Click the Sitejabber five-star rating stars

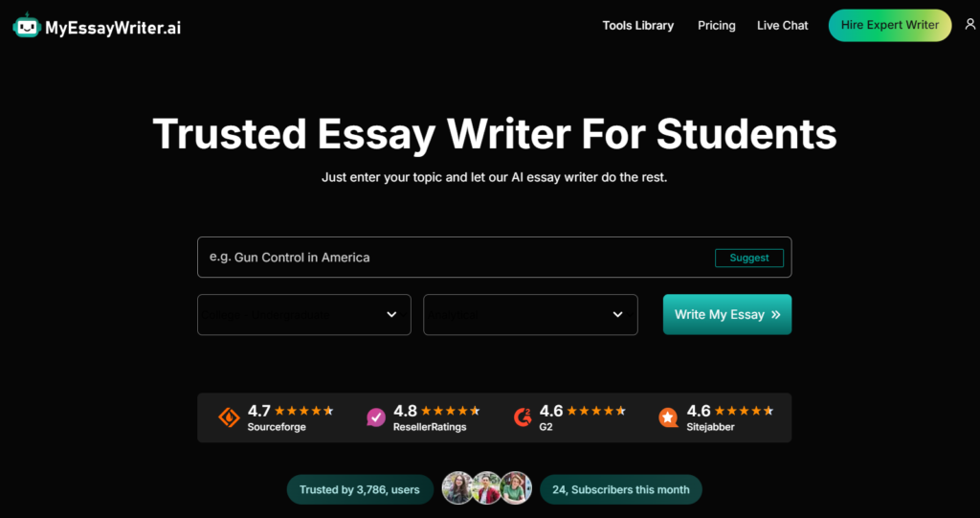pyautogui.click(x=744, y=411)
